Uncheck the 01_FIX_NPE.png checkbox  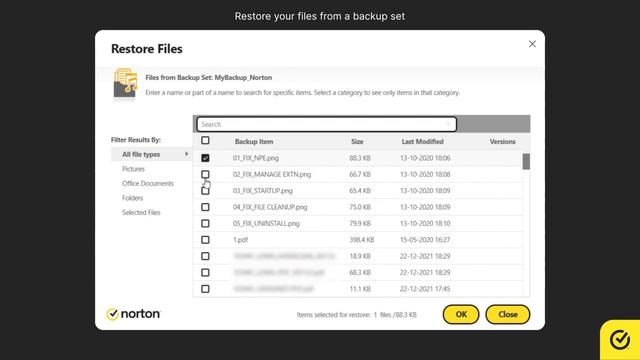(x=205, y=158)
